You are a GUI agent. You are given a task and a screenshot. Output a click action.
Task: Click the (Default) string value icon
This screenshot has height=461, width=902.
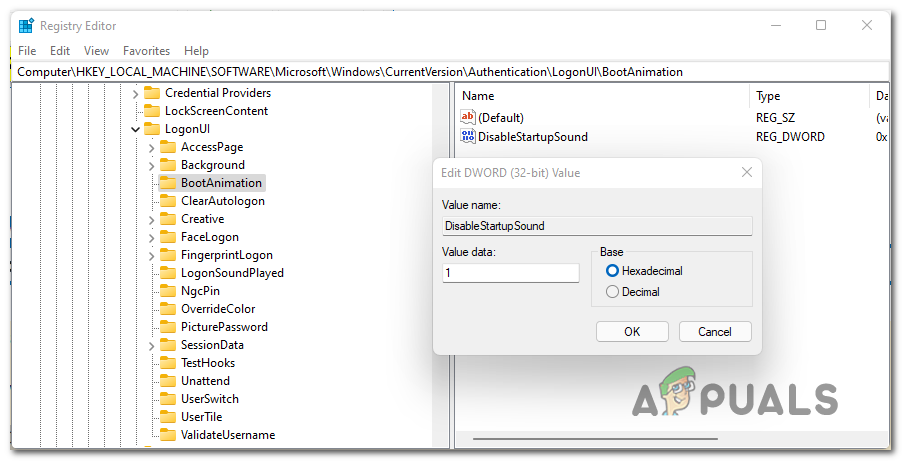468,117
